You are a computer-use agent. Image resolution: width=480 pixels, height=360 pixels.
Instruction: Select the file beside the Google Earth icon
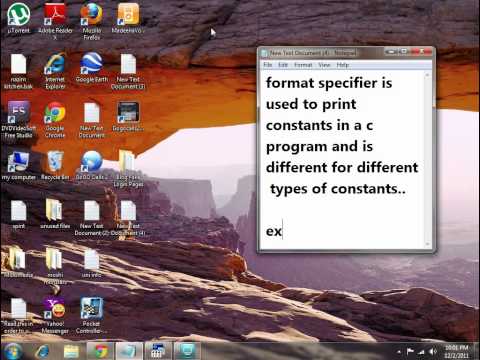[128, 72]
